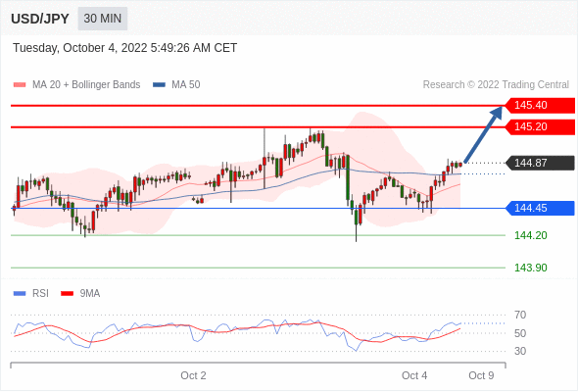Click the 'RSI' legend label

40,294
